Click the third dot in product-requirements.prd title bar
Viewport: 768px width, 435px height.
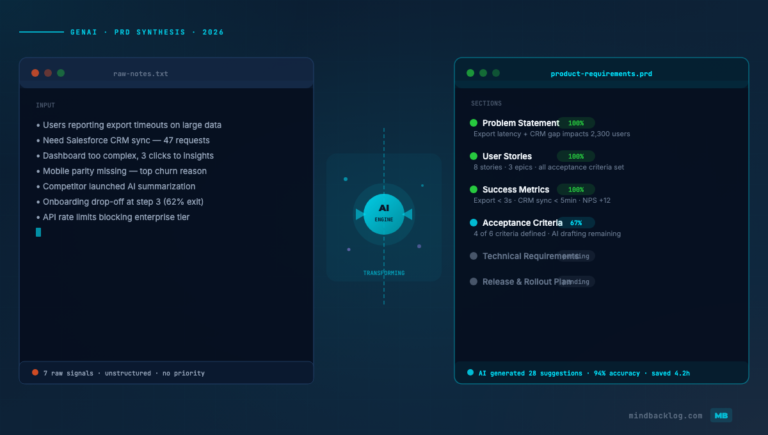[x=496, y=73]
